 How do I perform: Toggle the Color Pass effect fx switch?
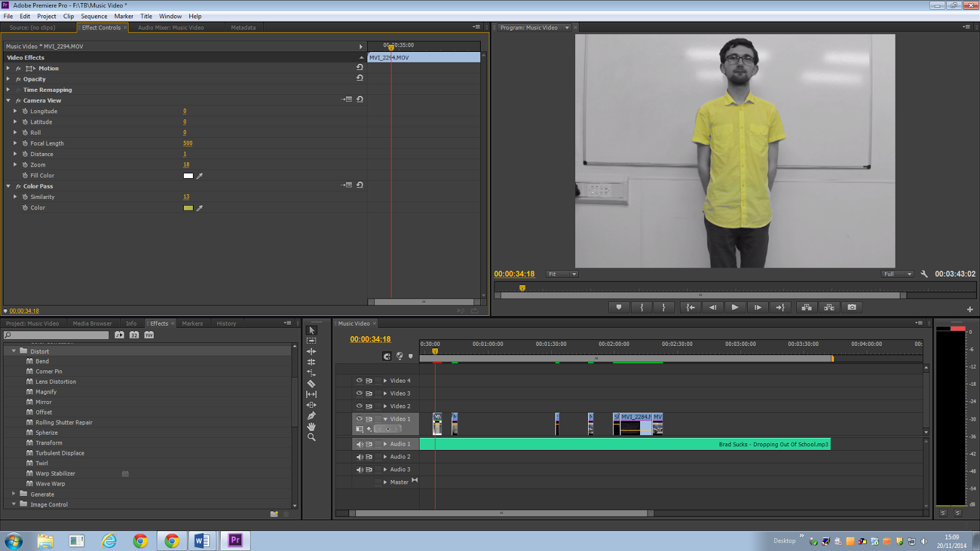18,186
